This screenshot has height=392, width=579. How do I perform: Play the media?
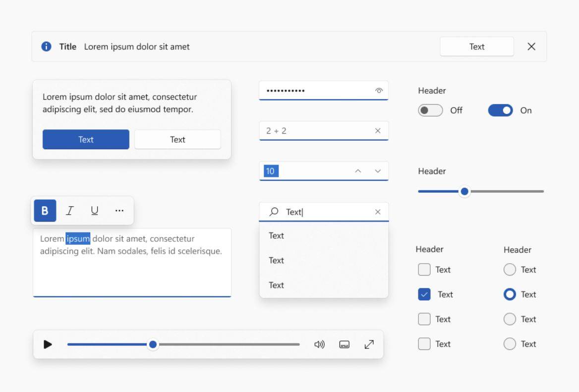point(48,344)
